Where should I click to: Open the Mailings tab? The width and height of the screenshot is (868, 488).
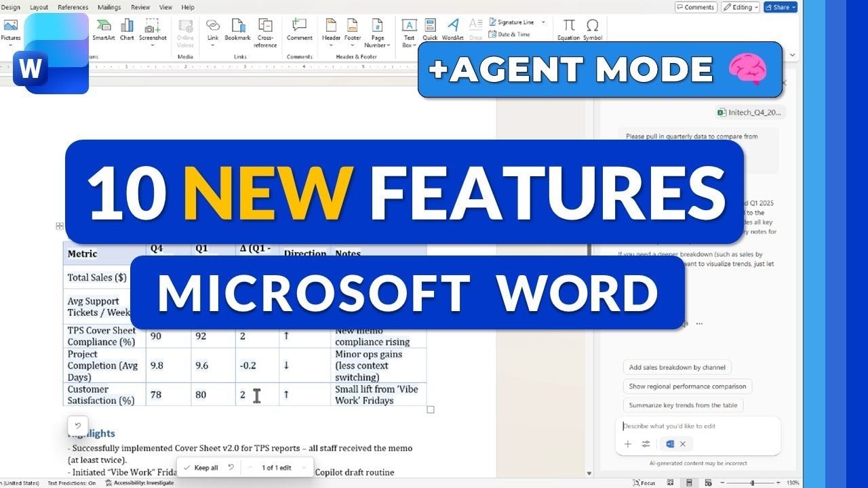[x=108, y=7]
